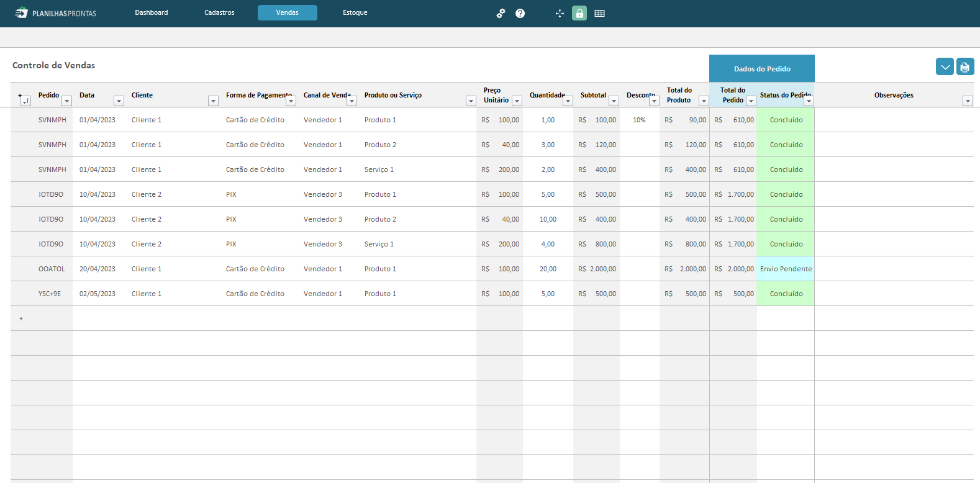Select the 10% discount cell
Viewport: 980px width, 483px height.
[x=639, y=120]
